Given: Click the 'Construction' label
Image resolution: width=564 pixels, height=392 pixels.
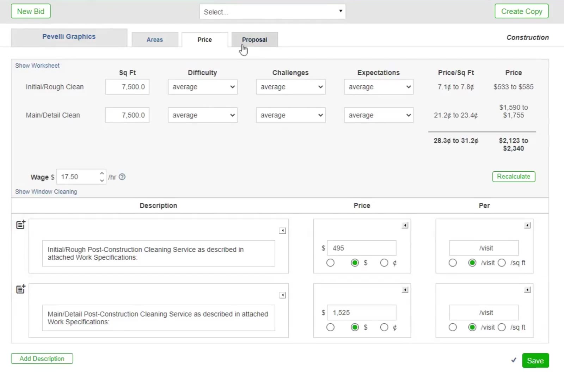Looking at the screenshot, I should pos(528,37).
